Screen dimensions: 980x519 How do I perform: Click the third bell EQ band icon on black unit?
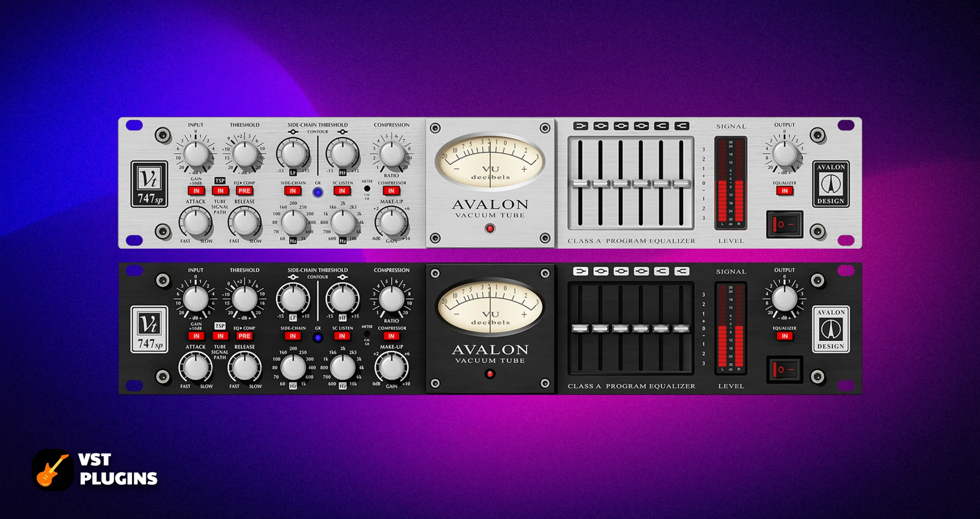coord(621,271)
